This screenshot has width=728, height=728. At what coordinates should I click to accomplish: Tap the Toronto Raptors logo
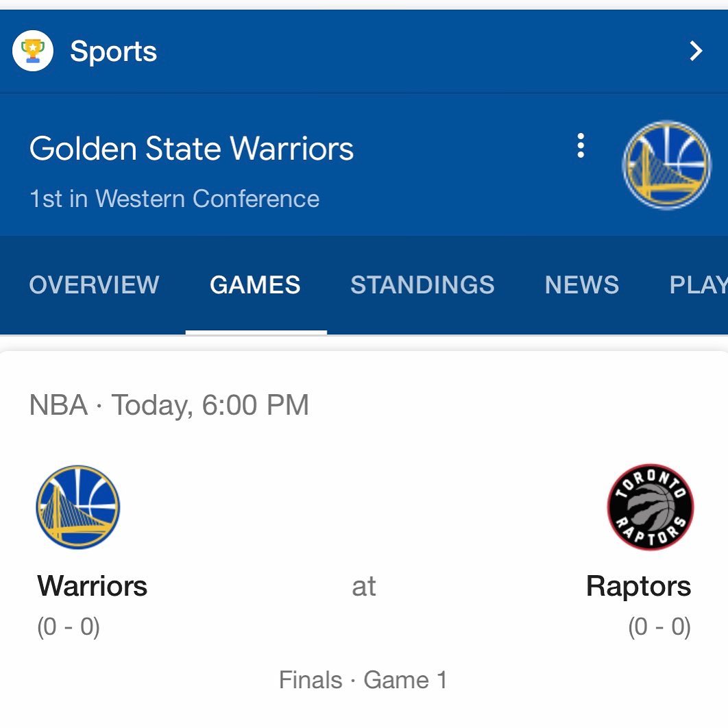650,507
